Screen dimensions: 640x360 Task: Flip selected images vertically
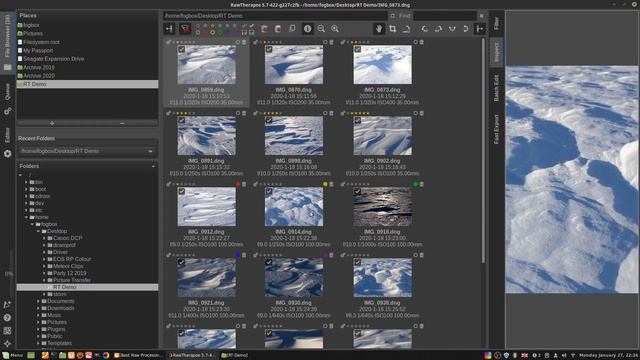tap(452, 29)
